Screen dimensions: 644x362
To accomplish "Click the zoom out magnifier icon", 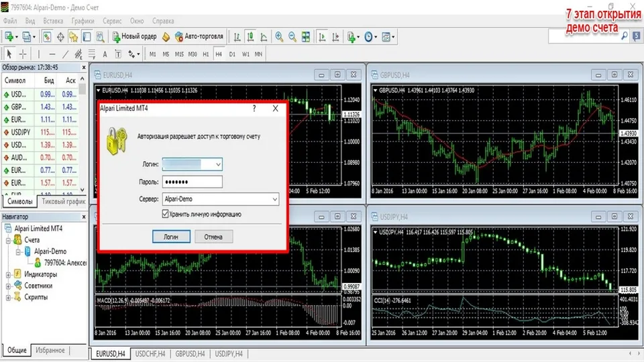I will (x=292, y=37).
